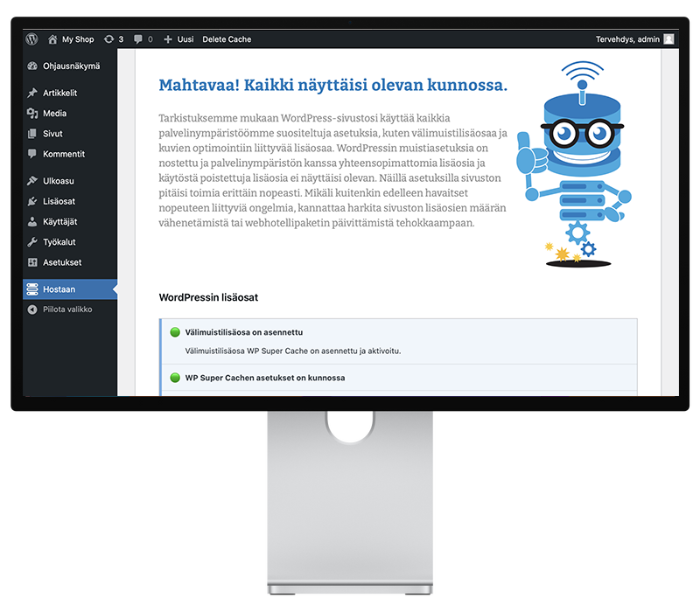
Task: Click the Artikkelit pin icon
Action: pyautogui.click(x=32, y=93)
